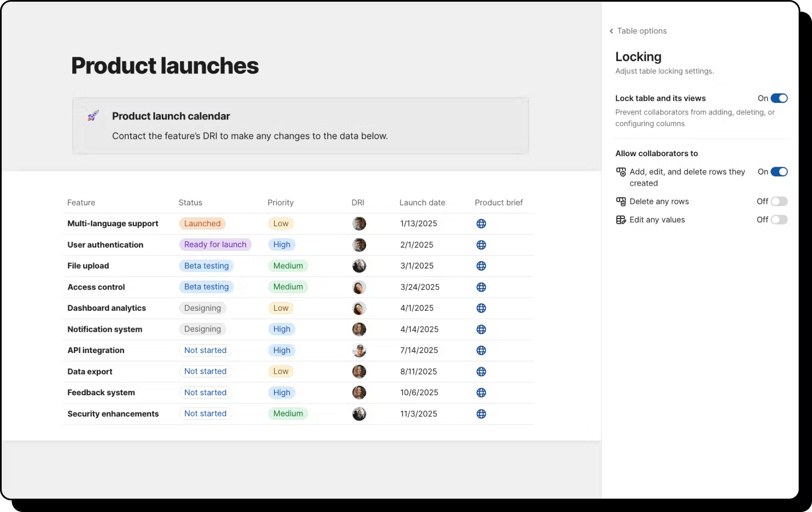Click High priority tag for User authentication
This screenshot has width=812, height=512.
[282, 245]
